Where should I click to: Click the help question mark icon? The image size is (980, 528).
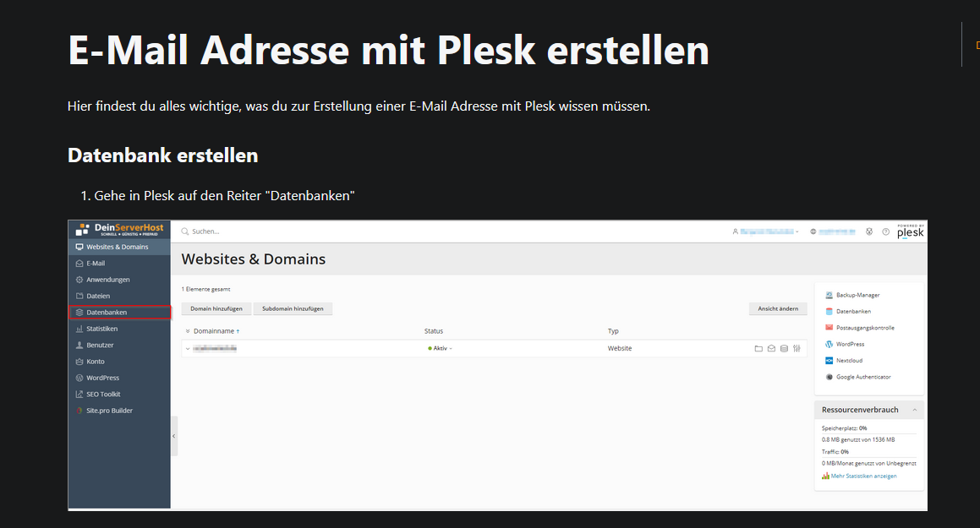pos(886,231)
